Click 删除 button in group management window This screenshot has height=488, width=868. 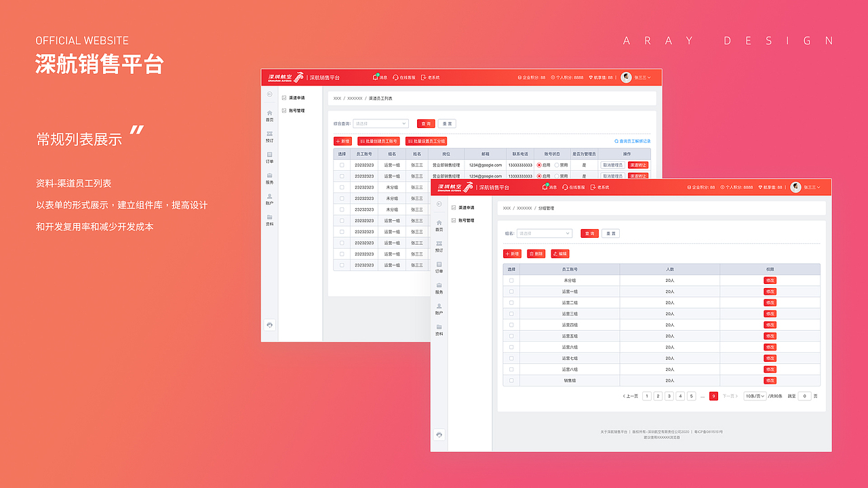536,253
